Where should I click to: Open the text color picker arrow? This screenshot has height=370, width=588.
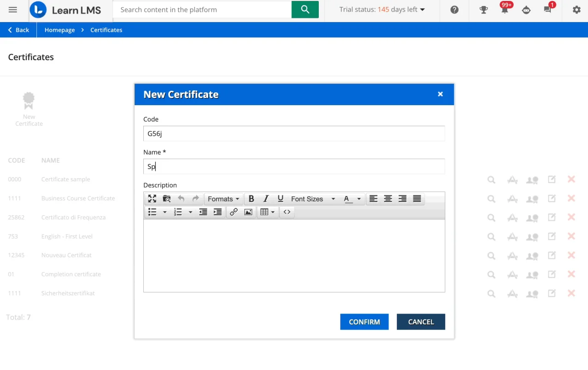point(359,199)
